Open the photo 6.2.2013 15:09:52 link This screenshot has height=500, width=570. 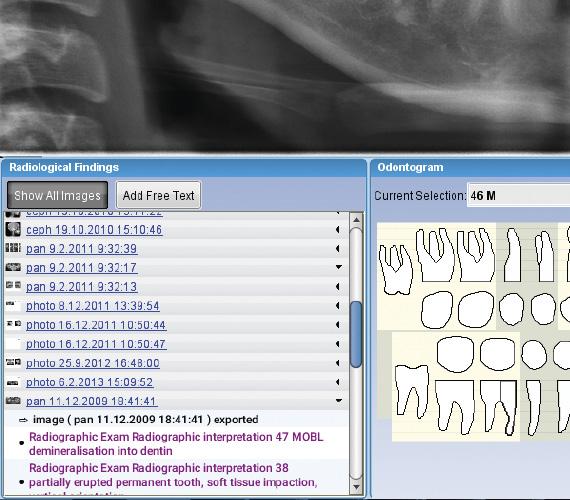point(89,382)
